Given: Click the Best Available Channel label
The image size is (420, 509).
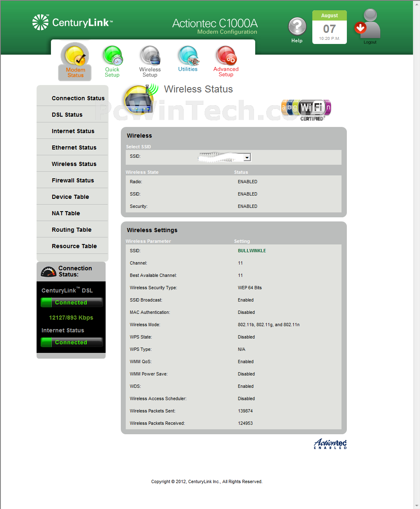Looking at the screenshot, I should point(153,275).
